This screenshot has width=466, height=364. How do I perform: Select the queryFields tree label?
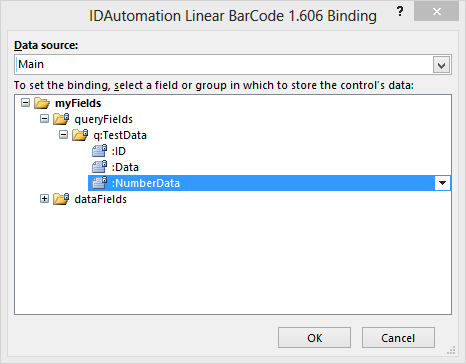pyautogui.click(x=103, y=119)
